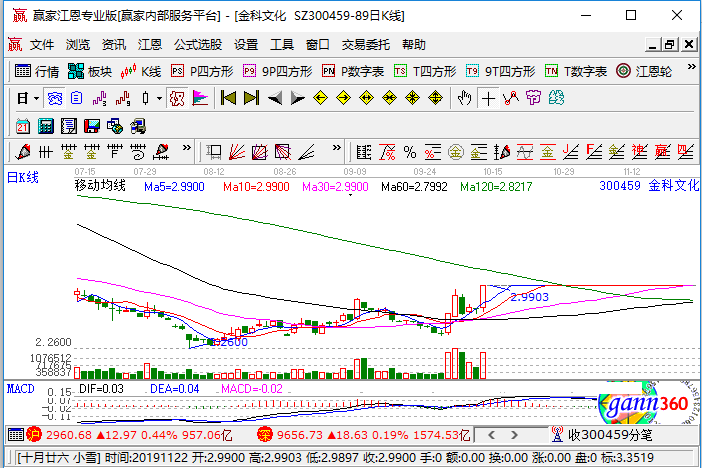
Task: Click the grey angle lines icon
Action: [x=307, y=152]
